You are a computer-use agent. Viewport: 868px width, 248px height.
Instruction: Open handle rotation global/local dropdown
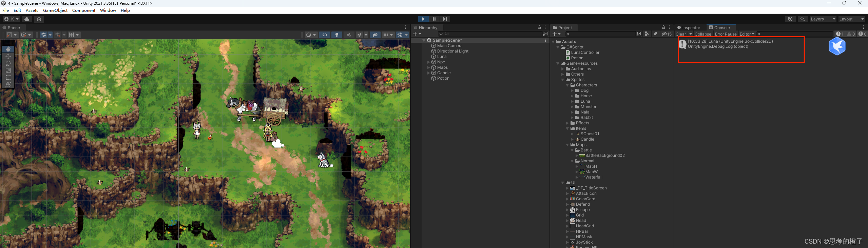coord(26,35)
